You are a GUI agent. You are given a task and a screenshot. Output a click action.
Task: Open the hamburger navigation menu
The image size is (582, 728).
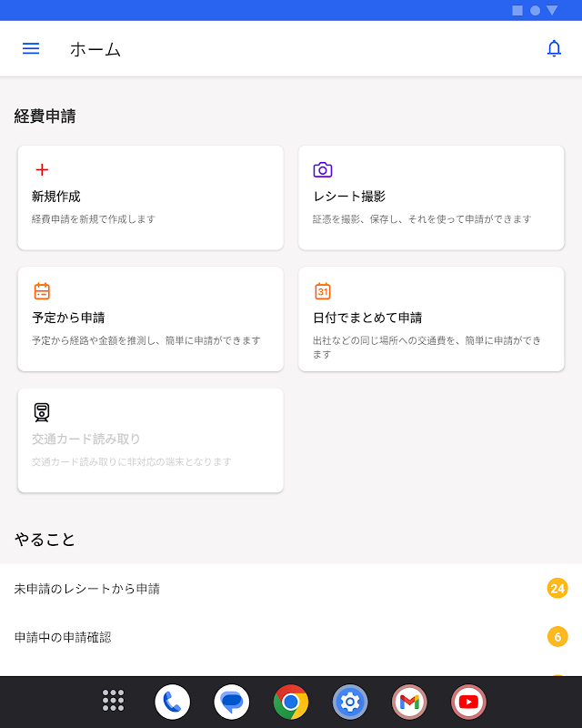point(31,49)
